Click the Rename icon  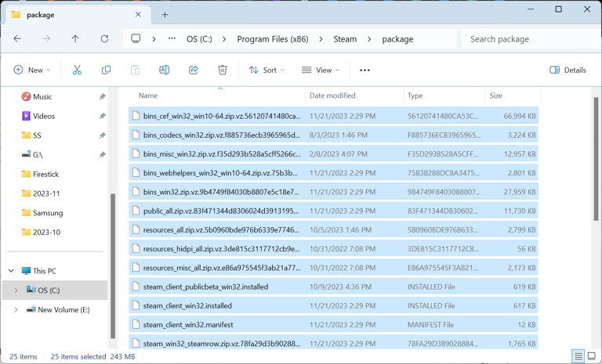pyautogui.click(x=165, y=70)
